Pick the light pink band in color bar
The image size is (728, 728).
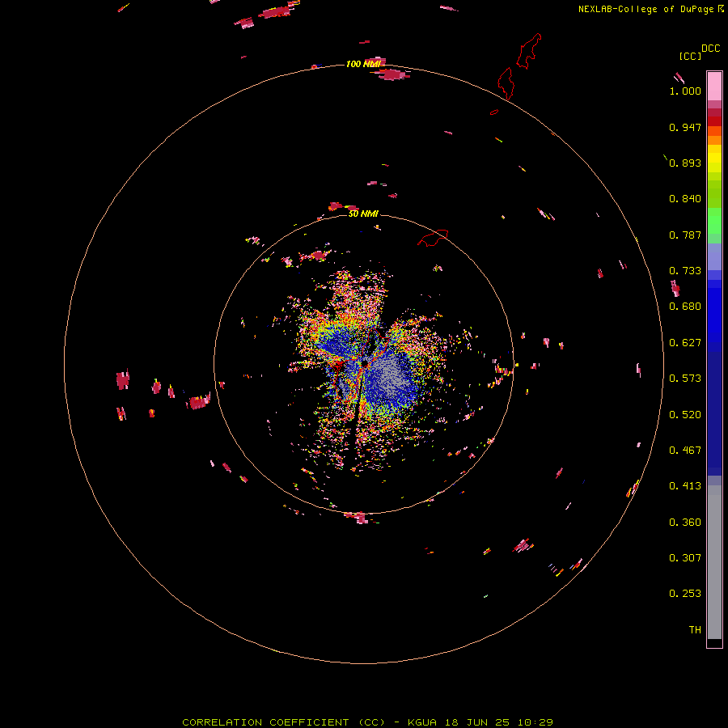[x=714, y=87]
